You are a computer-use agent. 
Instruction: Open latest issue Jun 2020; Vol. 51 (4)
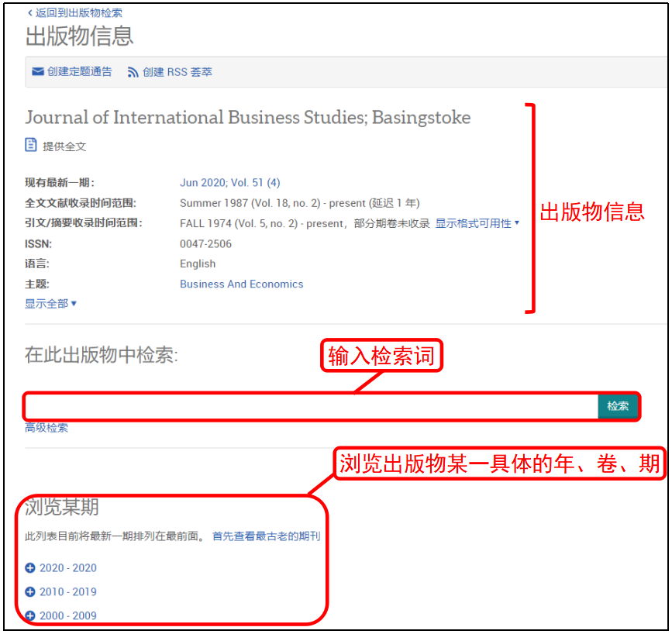tap(229, 183)
